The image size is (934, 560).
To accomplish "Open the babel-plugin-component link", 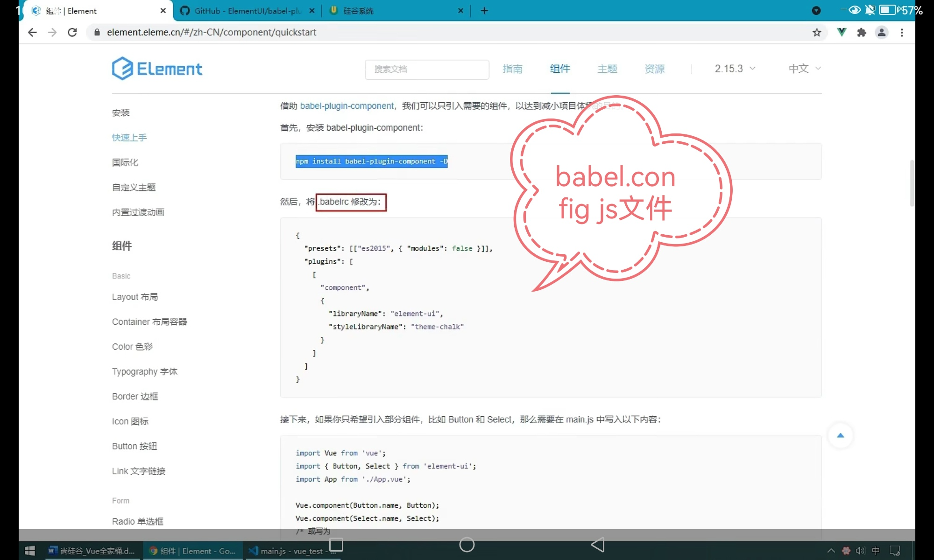I will 347,106.
